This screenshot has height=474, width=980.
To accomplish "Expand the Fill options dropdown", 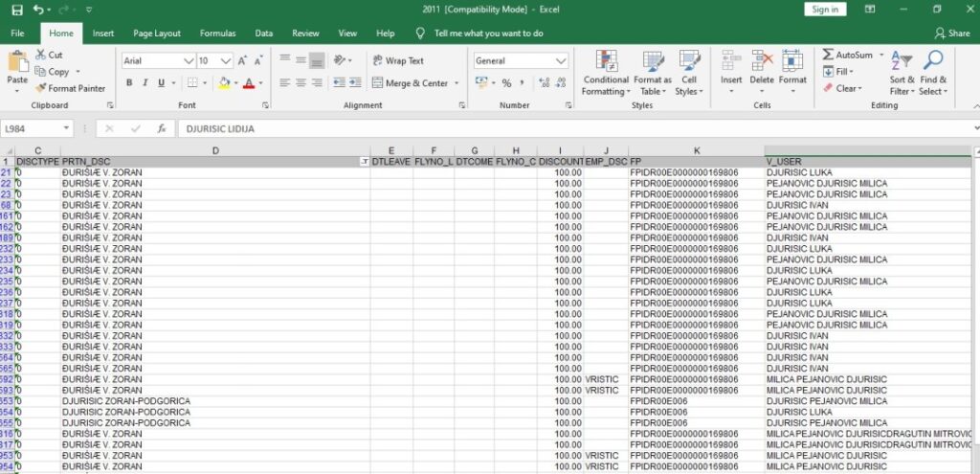I will [851, 72].
